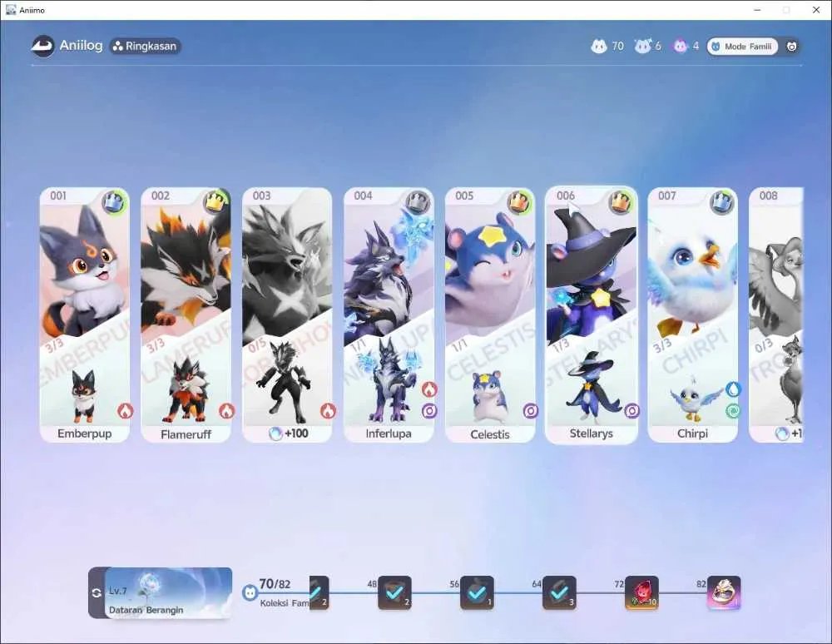Open the red gem reward at milestone 72
The height and width of the screenshot is (644, 832).
tap(642, 593)
